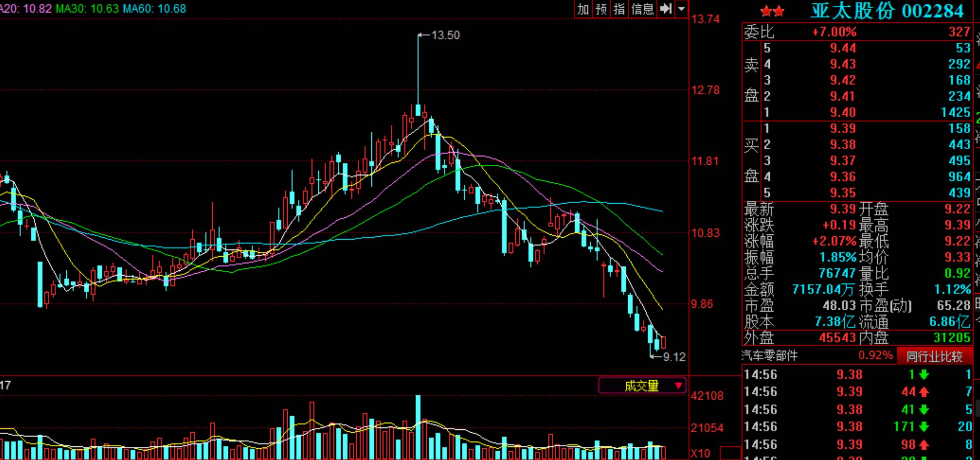
Task: Click the tick row showing volume 41
Action: click(x=858, y=409)
